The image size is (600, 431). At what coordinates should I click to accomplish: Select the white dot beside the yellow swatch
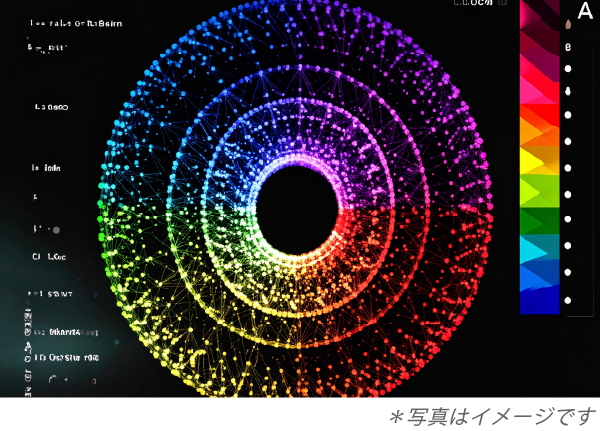[568, 167]
